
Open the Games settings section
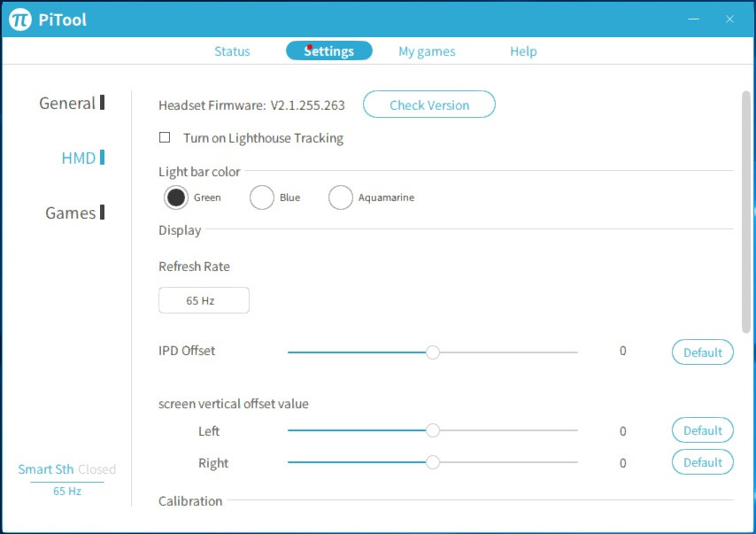[x=74, y=213]
